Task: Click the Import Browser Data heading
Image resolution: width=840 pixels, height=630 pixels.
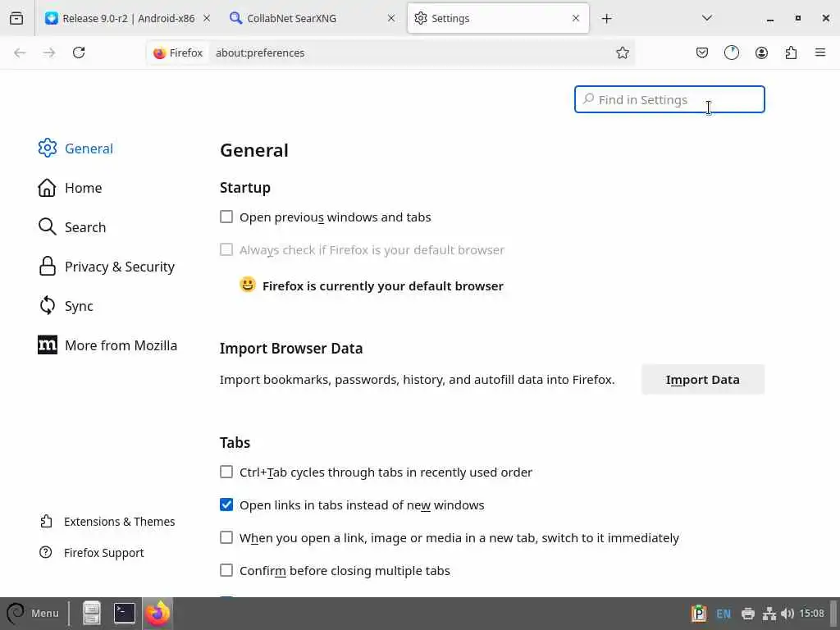Action: (x=291, y=348)
